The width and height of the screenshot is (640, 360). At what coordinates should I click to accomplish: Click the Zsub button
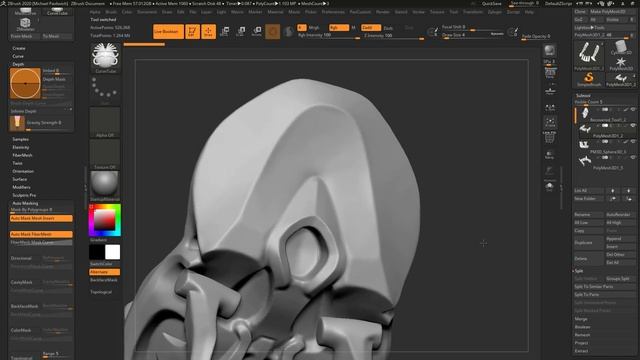(x=388, y=28)
